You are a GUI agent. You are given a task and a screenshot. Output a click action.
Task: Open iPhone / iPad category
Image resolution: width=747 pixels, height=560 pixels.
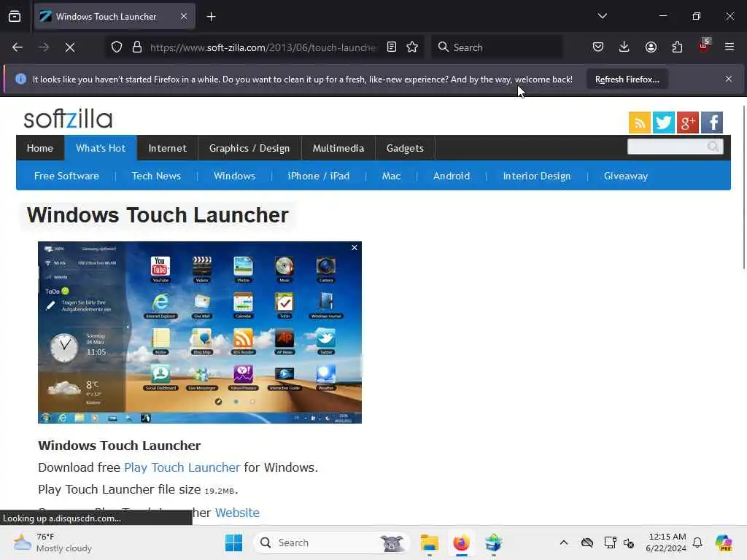318,176
